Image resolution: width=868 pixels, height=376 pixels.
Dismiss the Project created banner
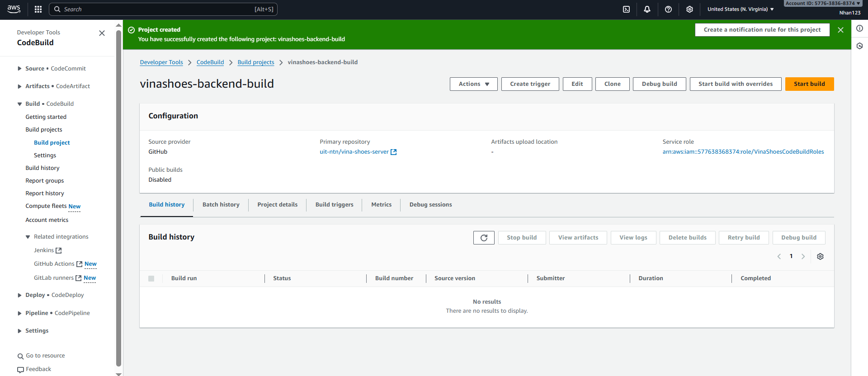[x=840, y=30]
